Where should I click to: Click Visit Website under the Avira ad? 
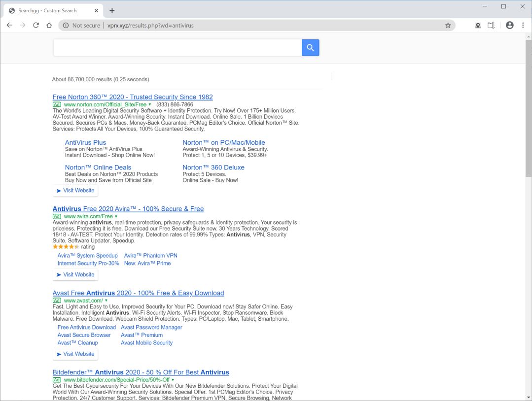pyautogui.click(x=75, y=274)
